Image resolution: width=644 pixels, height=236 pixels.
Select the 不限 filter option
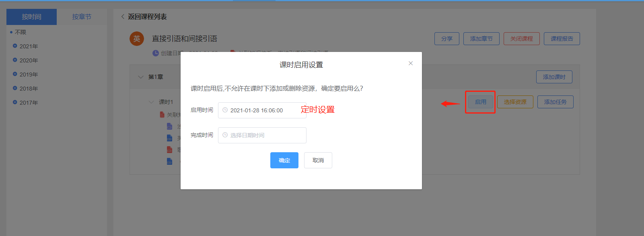tap(20, 32)
